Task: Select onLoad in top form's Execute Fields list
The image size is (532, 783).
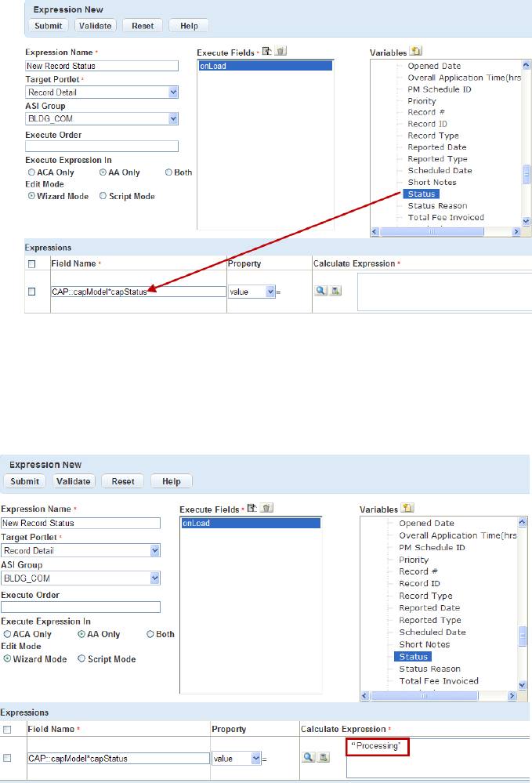Action: [x=266, y=66]
